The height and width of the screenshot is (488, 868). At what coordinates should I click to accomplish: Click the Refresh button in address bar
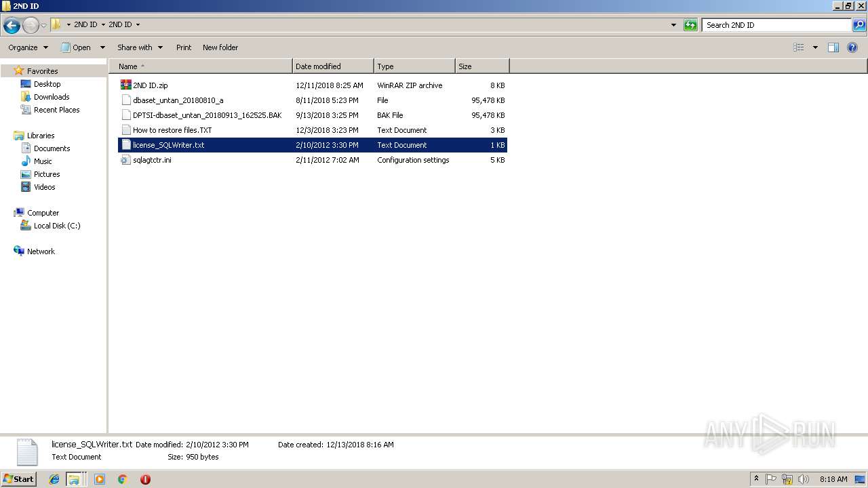690,25
